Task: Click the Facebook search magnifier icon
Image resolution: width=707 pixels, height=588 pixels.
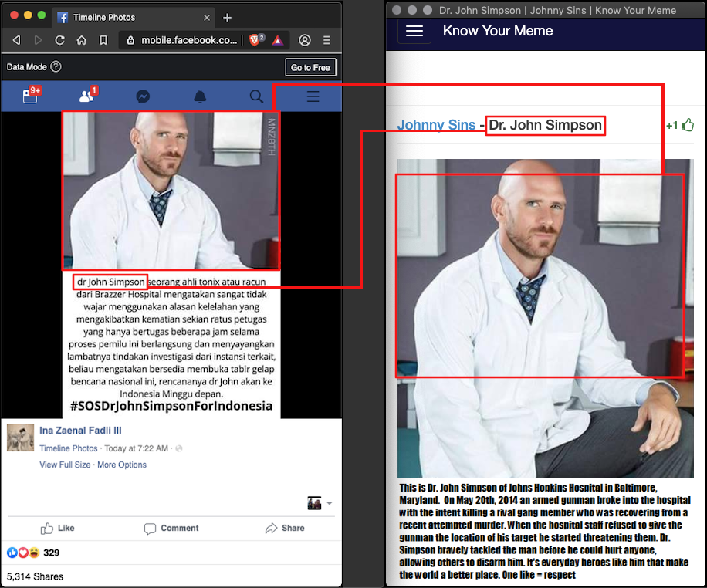Action: click(256, 96)
